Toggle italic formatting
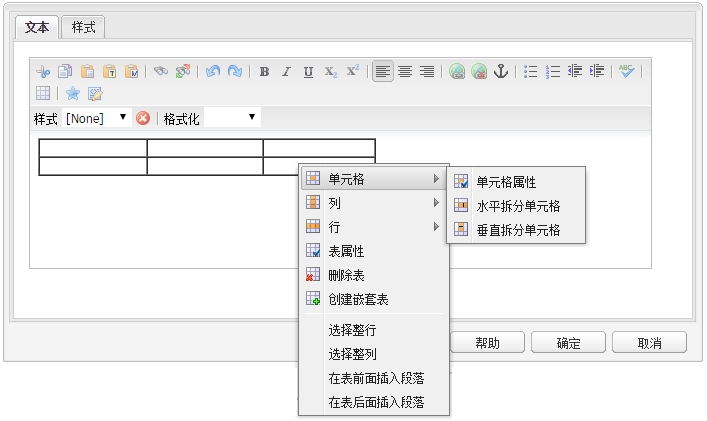Screen dimensions: 707x421 pos(286,71)
